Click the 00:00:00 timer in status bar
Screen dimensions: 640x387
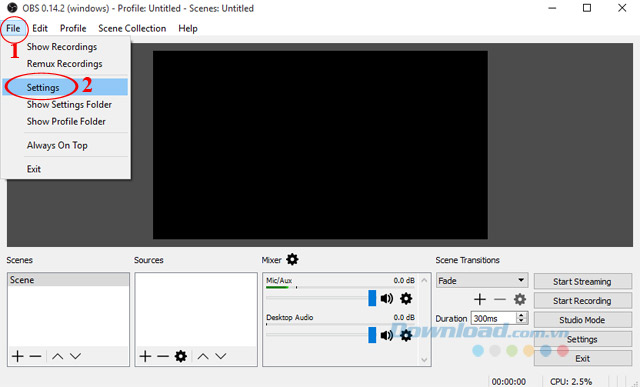point(509,381)
